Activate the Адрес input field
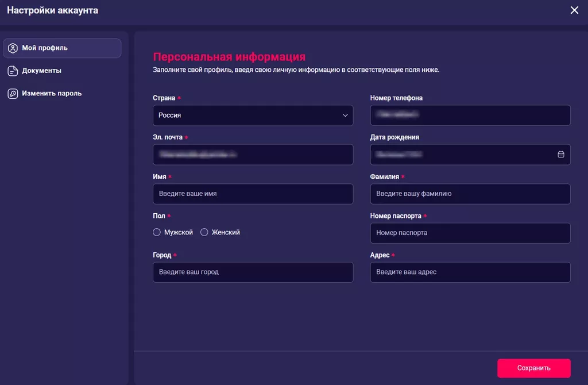The height and width of the screenshot is (385, 588). (x=470, y=272)
